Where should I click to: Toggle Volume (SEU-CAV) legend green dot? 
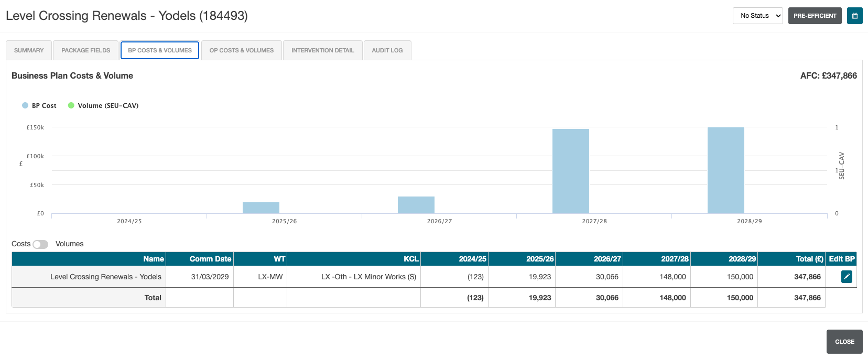(x=71, y=105)
